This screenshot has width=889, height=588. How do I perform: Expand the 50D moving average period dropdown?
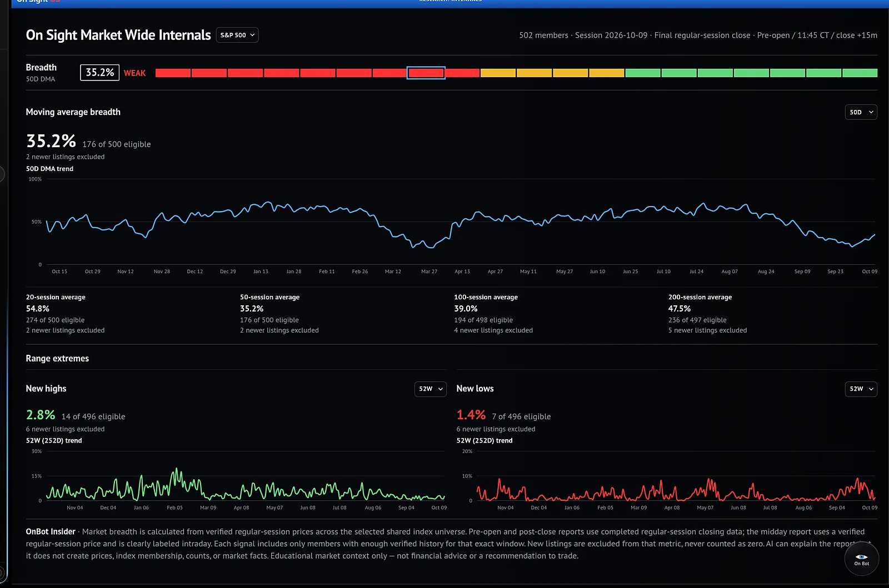tap(861, 112)
